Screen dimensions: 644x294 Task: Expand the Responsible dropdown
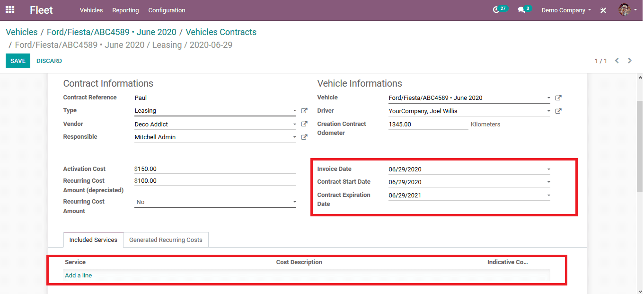[294, 137]
